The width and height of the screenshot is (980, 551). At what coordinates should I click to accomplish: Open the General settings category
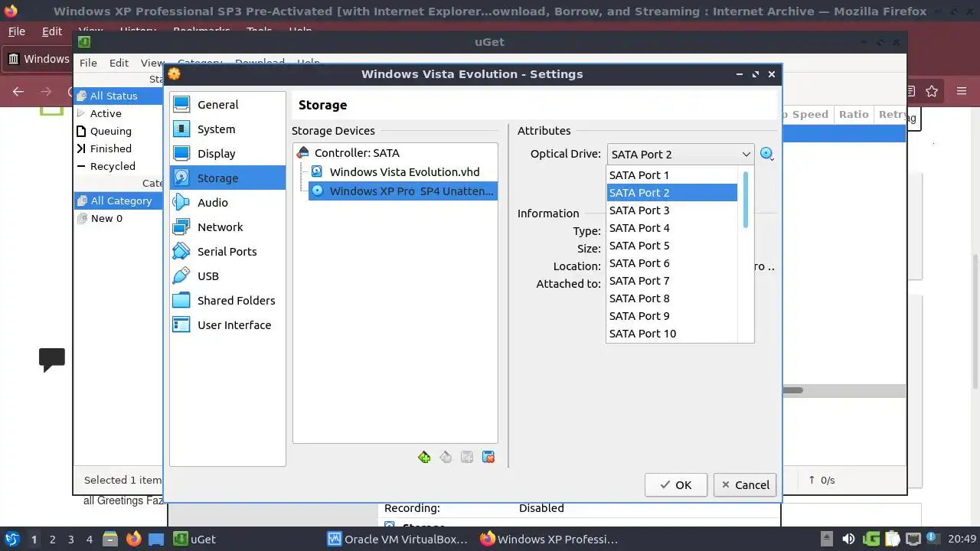click(227, 105)
